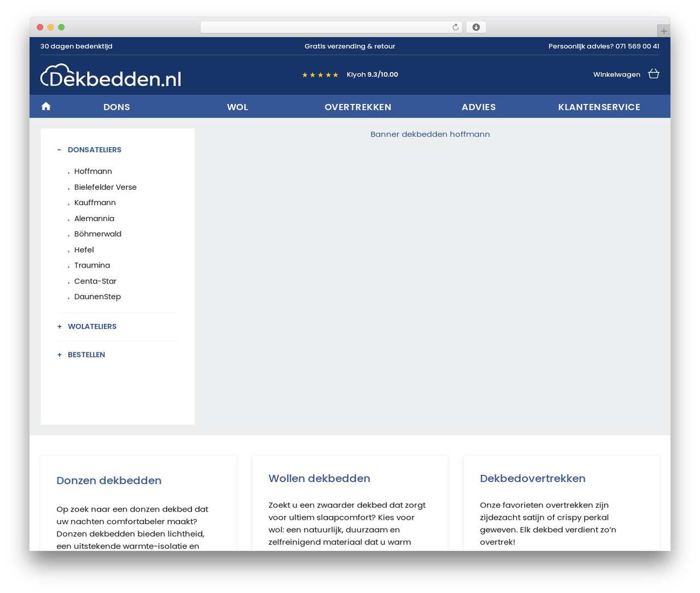
Task: Open the Böhmerwald brand link
Action: coord(98,234)
